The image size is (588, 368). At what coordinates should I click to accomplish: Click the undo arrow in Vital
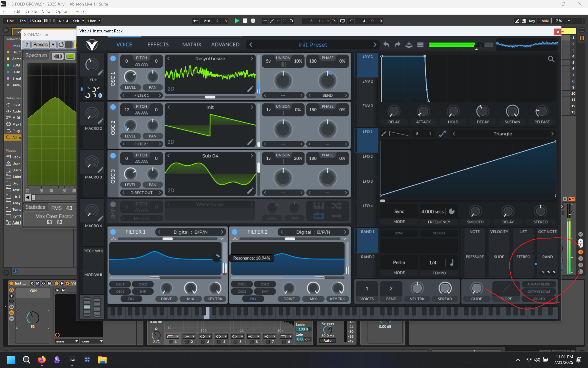[x=386, y=45]
